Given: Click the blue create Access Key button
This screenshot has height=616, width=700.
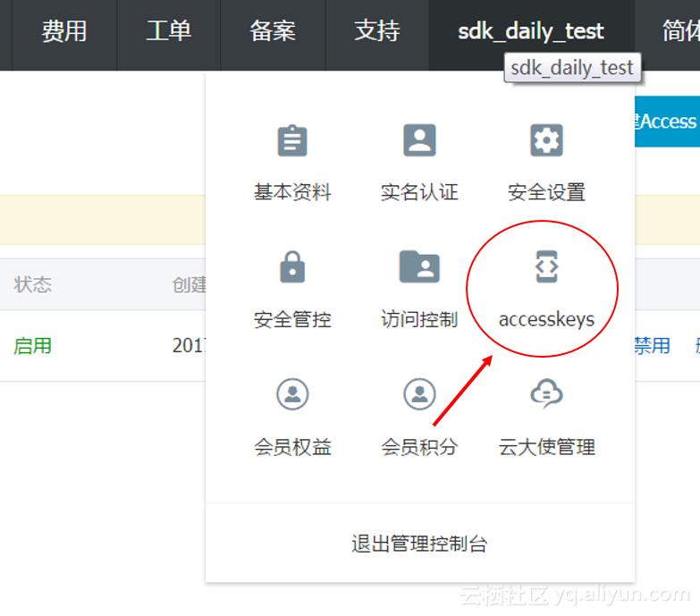Looking at the screenshot, I should (x=668, y=122).
